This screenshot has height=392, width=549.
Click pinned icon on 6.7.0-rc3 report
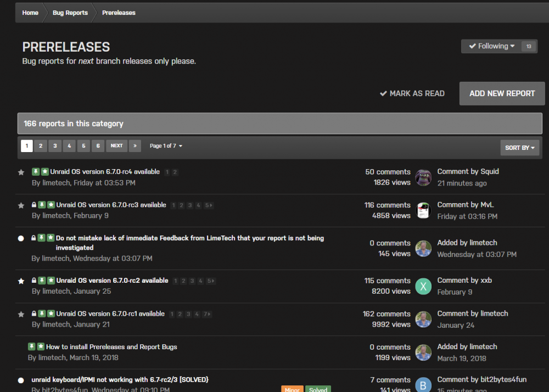pos(42,205)
